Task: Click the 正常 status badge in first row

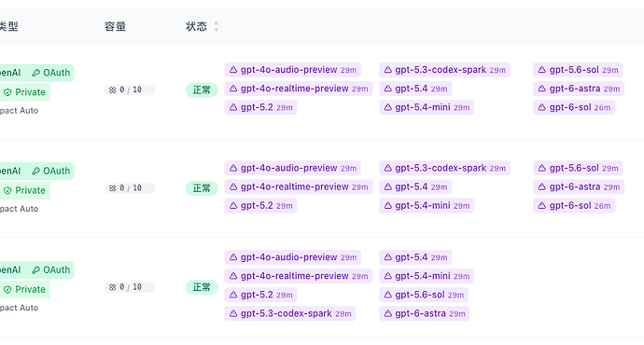Action: pyautogui.click(x=202, y=90)
